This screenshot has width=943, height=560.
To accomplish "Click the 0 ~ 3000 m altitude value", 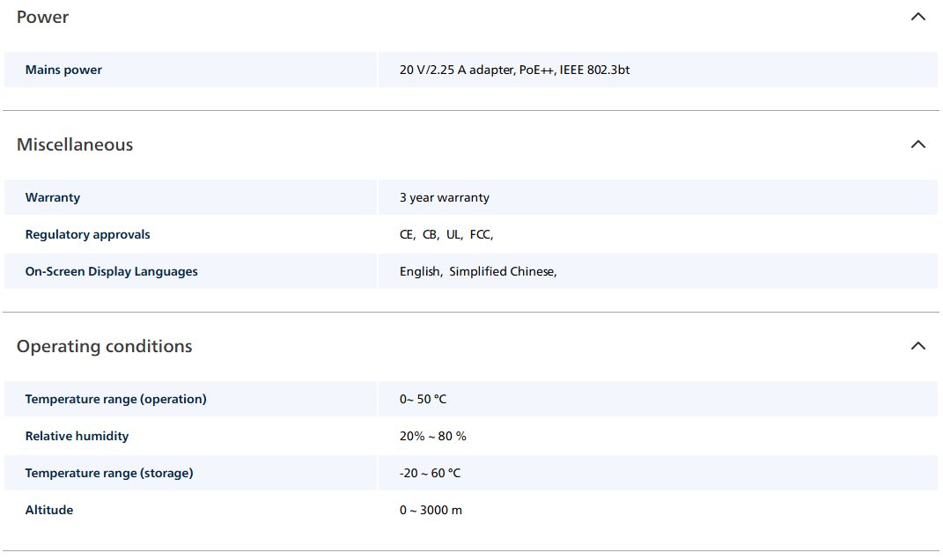I will click(431, 510).
